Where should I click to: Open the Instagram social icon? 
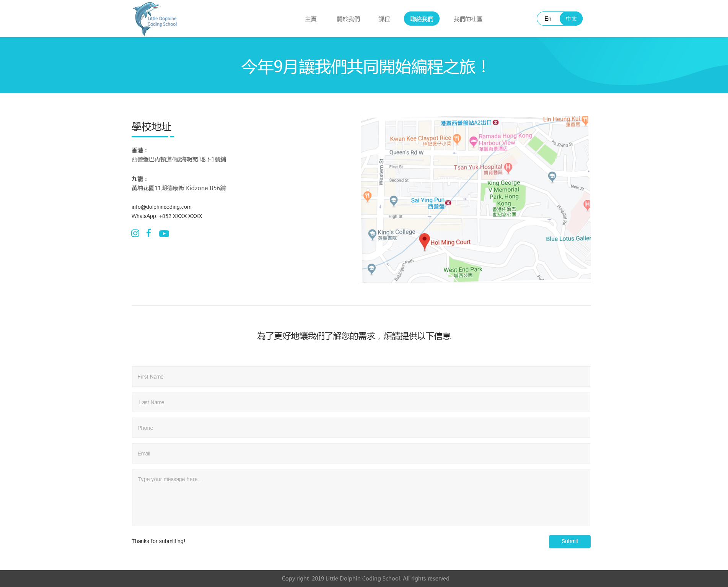pyautogui.click(x=135, y=233)
